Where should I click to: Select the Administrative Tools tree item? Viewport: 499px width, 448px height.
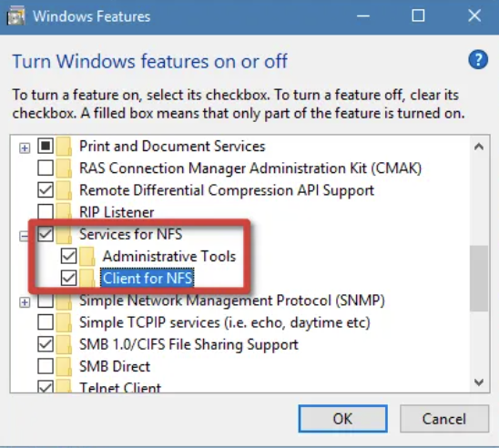pyautogui.click(x=169, y=256)
